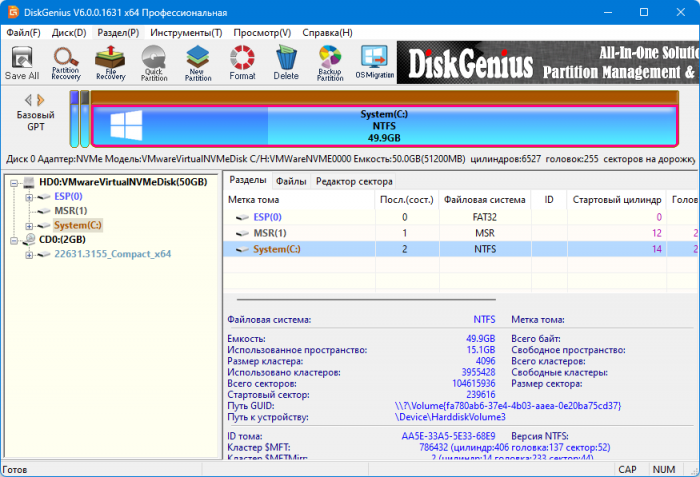
Task: Click the CAP indicator in status bar
Action: click(x=627, y=470)
